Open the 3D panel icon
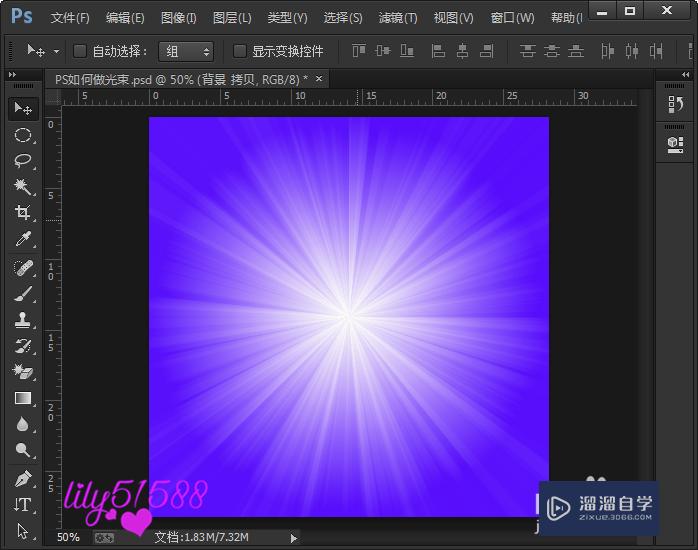 tap(675, 144)
